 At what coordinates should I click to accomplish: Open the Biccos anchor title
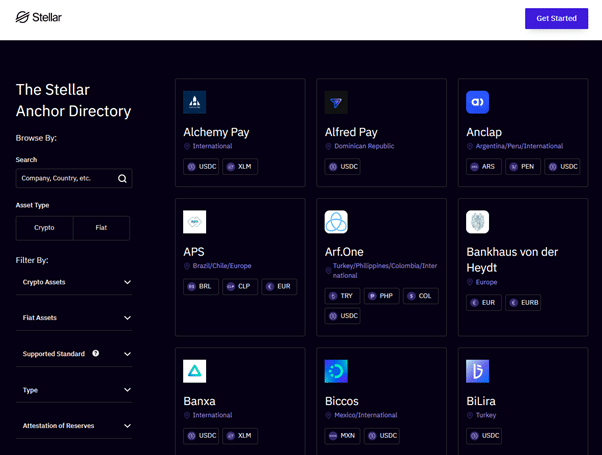342,401
